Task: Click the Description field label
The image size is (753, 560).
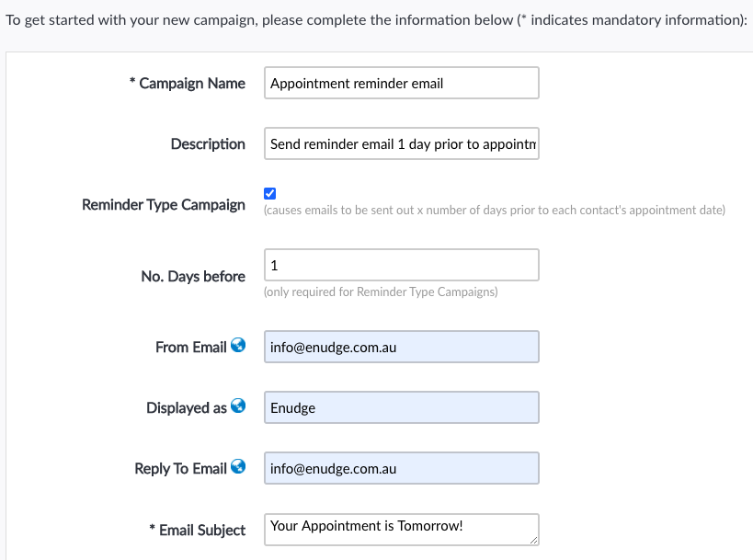Action: (208, 144)
